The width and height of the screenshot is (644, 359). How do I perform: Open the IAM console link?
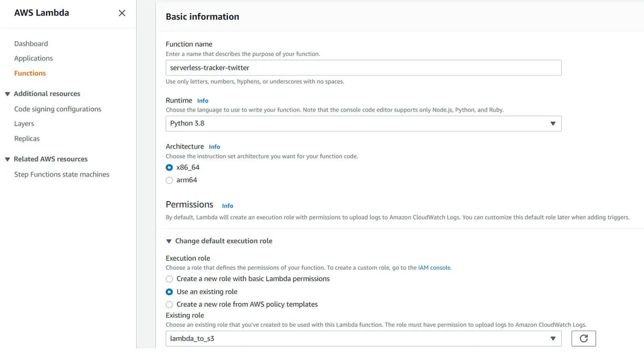tap(434, 267)
